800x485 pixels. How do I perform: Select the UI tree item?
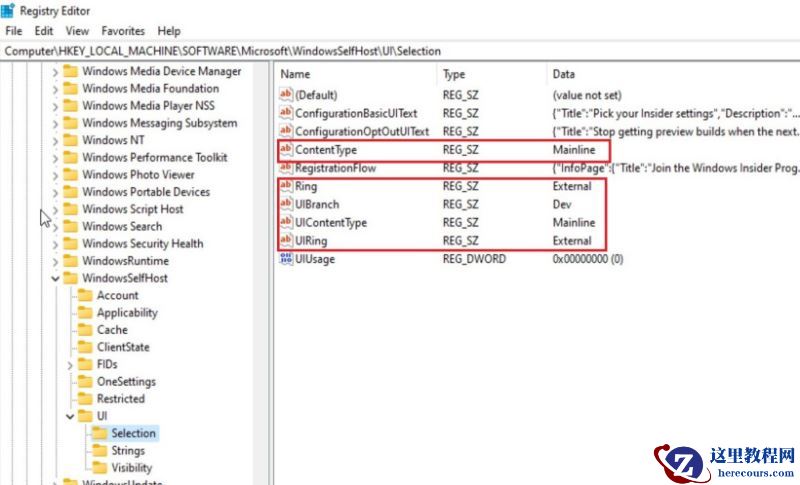pyautogui.click(x=102, y=416)
